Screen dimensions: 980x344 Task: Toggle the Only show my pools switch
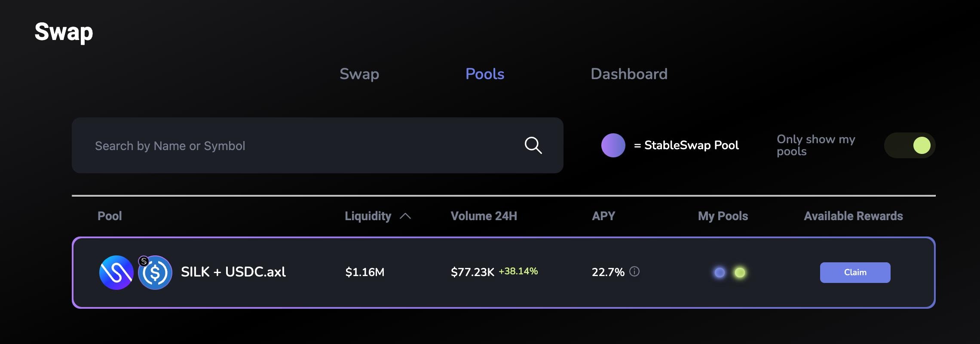[910, 145]
